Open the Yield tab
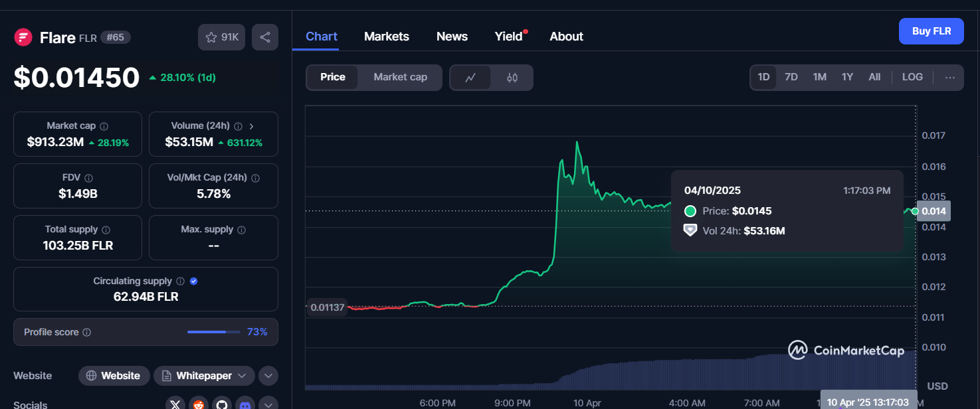The height and width of the screenshot is (409, 980). (509, 37)
